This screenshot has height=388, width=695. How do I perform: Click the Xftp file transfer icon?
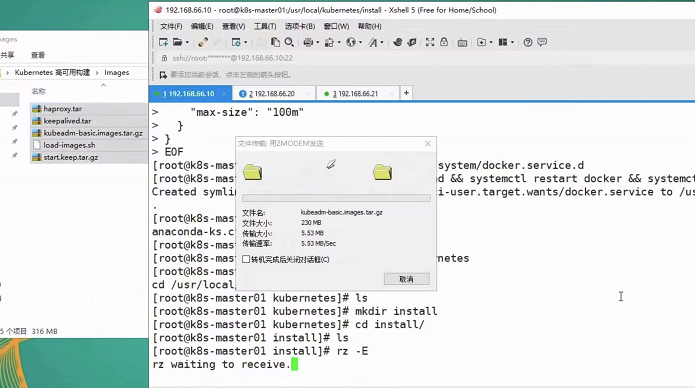pyautogui.click(x=412, y=42)
